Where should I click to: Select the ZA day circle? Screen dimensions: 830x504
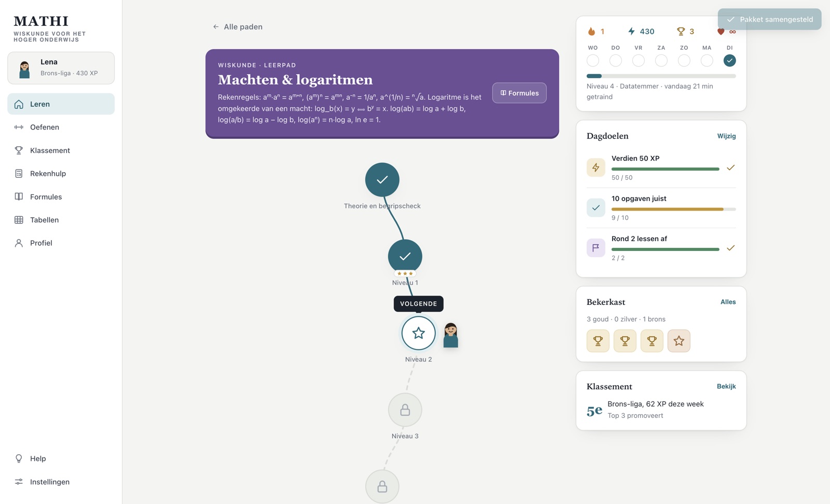(661, 61)
